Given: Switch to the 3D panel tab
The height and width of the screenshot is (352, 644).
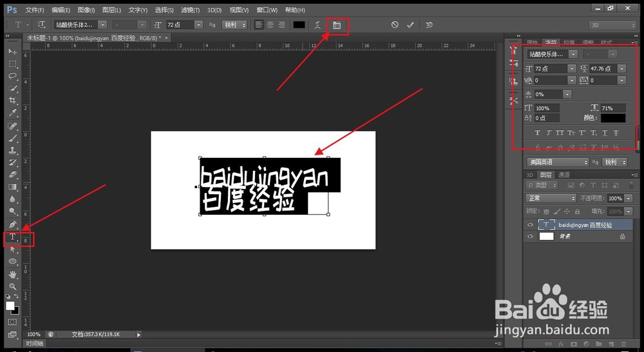Looking at the screenshot, I should (530, 175).
